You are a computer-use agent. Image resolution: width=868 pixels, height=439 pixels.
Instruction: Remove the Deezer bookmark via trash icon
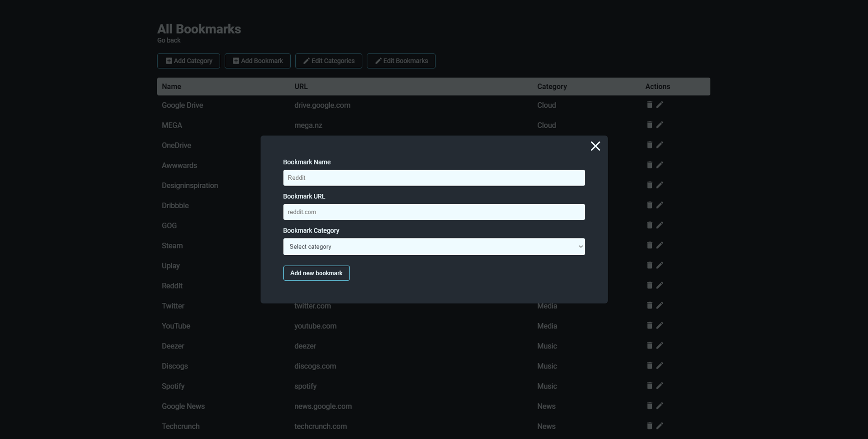pos(649,346)
